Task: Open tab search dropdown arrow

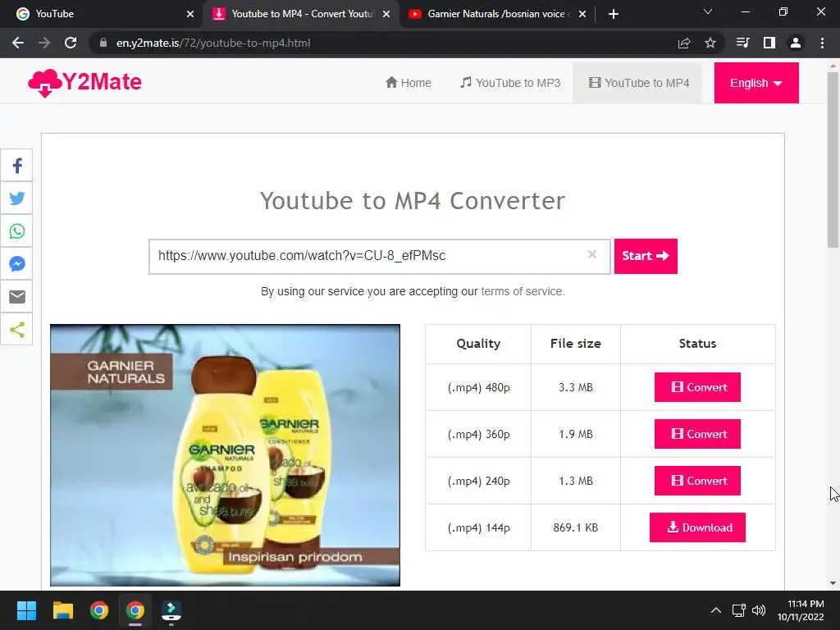Action: (708, 11)
